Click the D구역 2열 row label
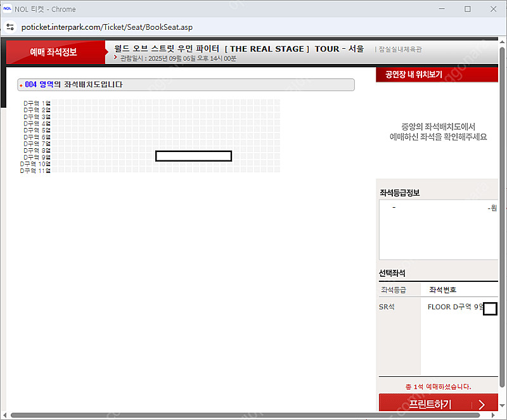 [37, 110]
